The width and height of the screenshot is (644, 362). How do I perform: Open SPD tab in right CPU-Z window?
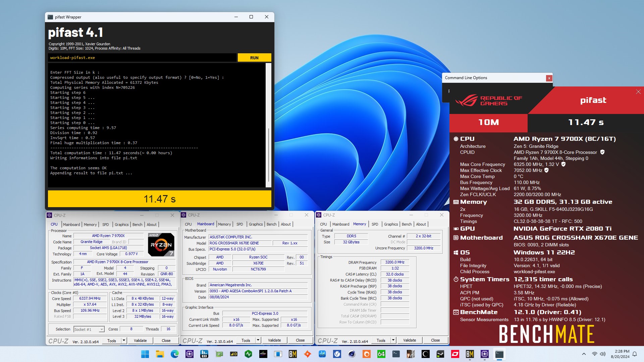tap(375, 224)
